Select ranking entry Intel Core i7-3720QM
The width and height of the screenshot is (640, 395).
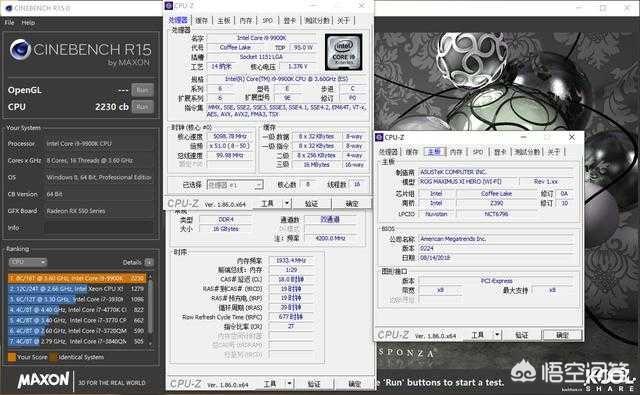[x=77, y=331]
